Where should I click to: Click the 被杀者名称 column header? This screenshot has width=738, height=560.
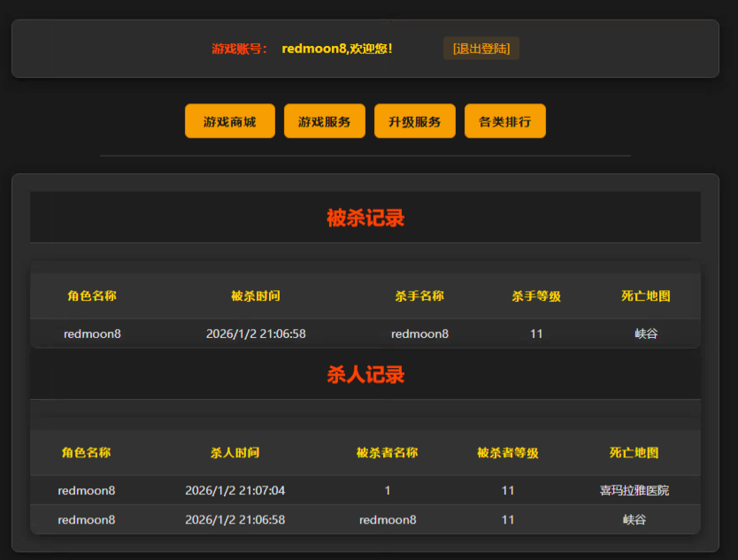coord(387,453)
